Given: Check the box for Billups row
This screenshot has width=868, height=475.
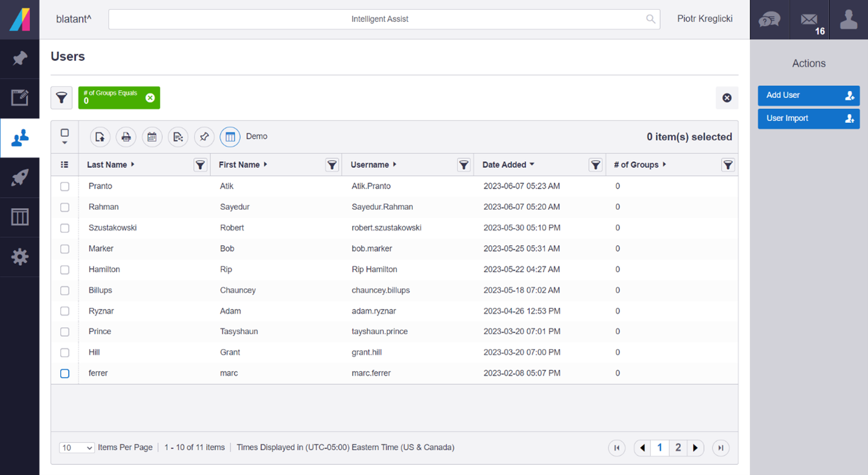Looking at the screenshot, I should click(x=64, y=290).
